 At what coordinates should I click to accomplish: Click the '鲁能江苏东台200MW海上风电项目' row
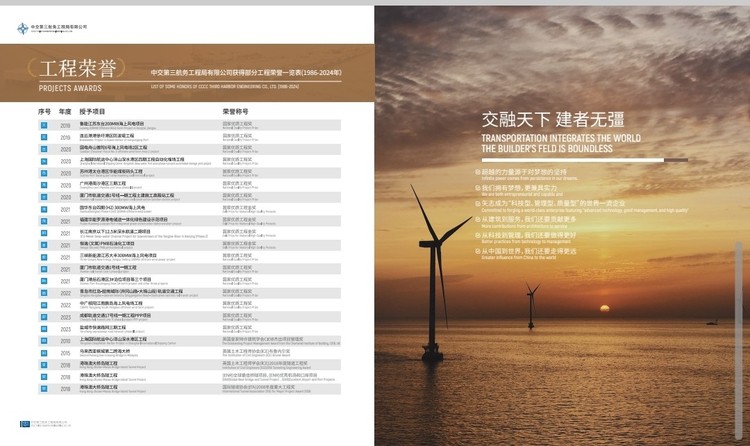189,125
